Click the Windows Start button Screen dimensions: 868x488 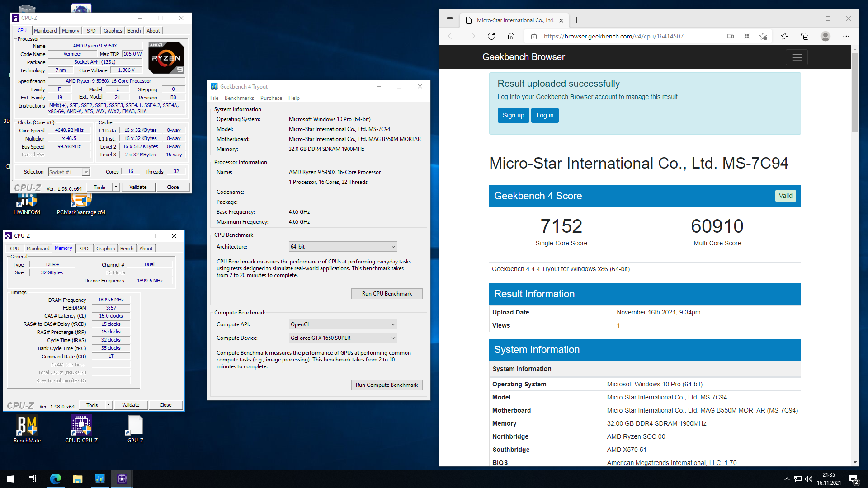click(x=11, y=479)
